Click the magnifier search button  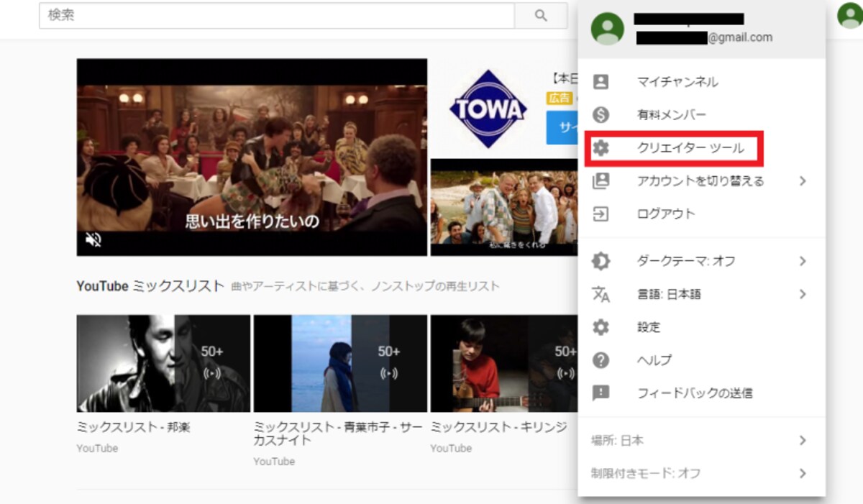coord(541,16)
